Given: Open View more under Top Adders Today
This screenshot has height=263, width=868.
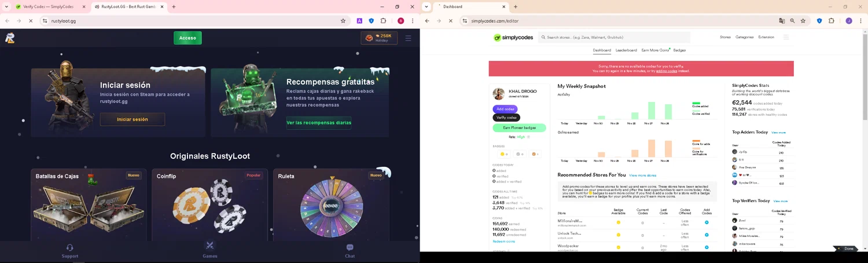Looking at the screenshot, I should coord(778,133).
